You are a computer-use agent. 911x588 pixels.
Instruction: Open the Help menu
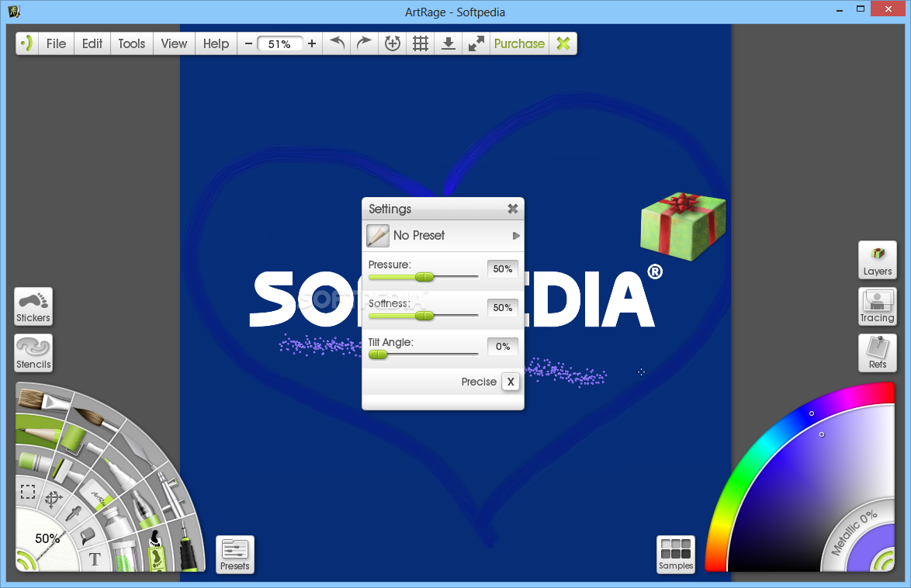pos(216,43)
